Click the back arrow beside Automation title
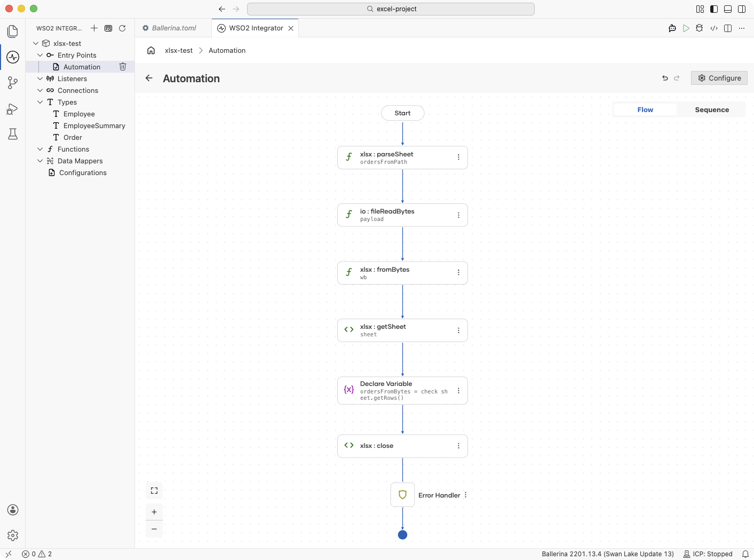Screen dimensions: 754x560 click(149, 78)
